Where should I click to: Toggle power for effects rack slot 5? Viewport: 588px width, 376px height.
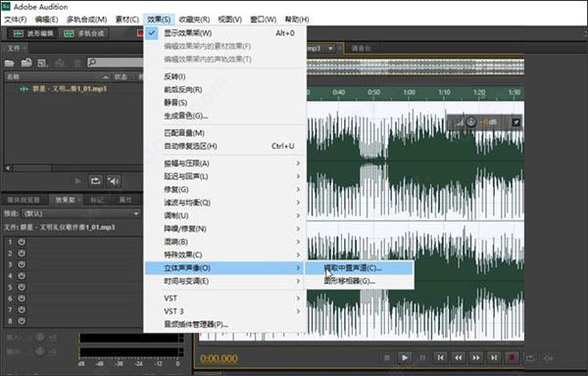[22, 287]
